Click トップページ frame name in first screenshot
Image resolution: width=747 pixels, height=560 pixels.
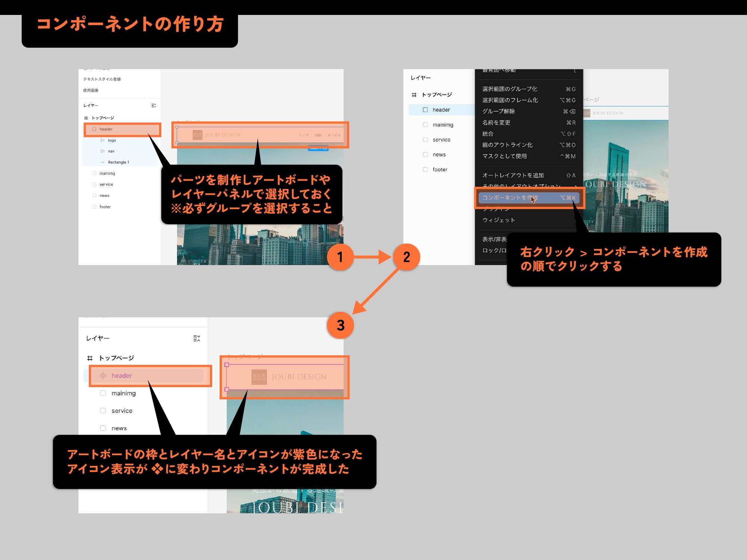[x=103, y=118]
